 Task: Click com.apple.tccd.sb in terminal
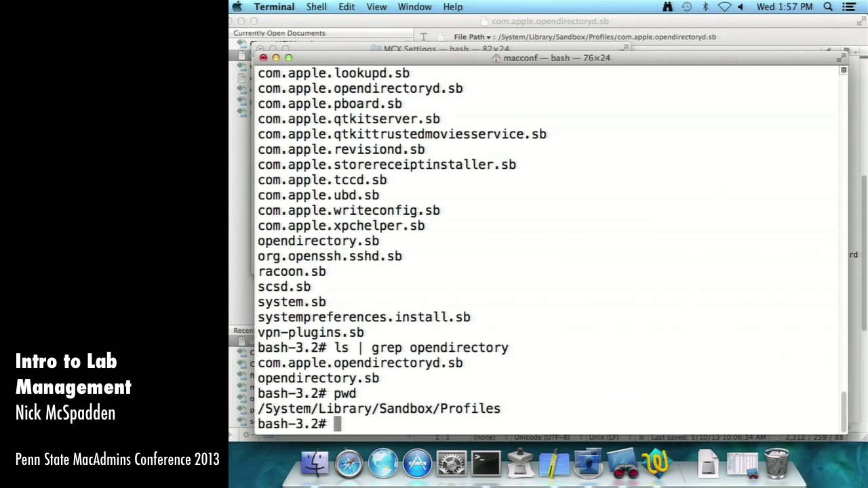point(322,180)
